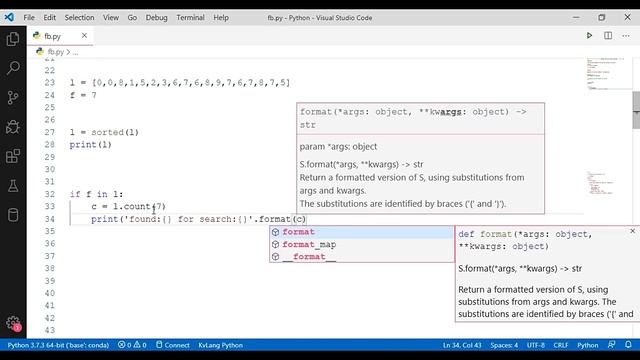This screenshot has height=360, width=640.
Task: Close the fb.py tab
Action: (84, 36)
